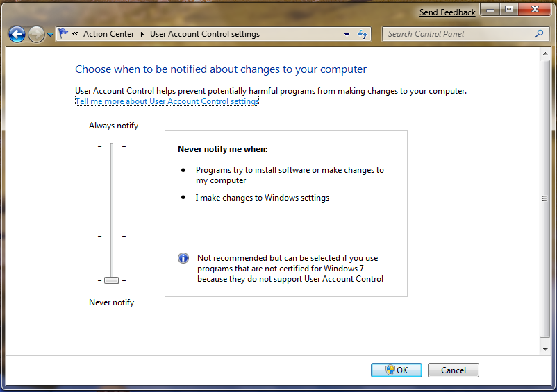This screenshot has width=557, height=392.
Task: Click the blue information icon in the description box
Action: coord(183,258)
